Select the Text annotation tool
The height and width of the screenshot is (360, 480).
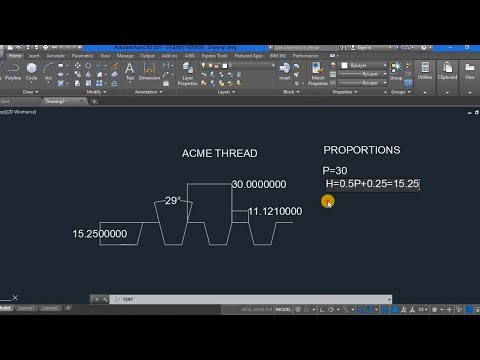pyautogui.click(x=130, y=72)
